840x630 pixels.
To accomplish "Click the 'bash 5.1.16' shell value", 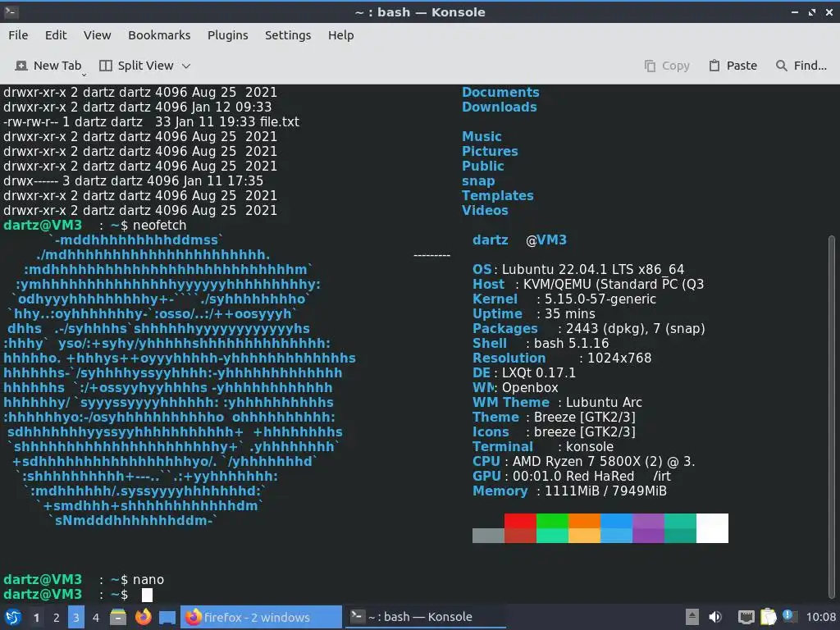I will coord(571,343).
